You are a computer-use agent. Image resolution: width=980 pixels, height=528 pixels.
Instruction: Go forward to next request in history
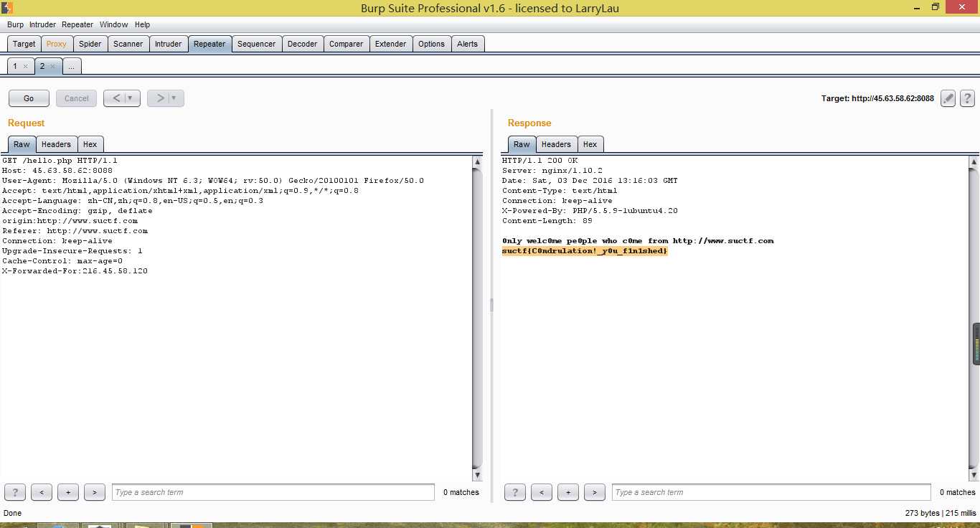point(161,98)
